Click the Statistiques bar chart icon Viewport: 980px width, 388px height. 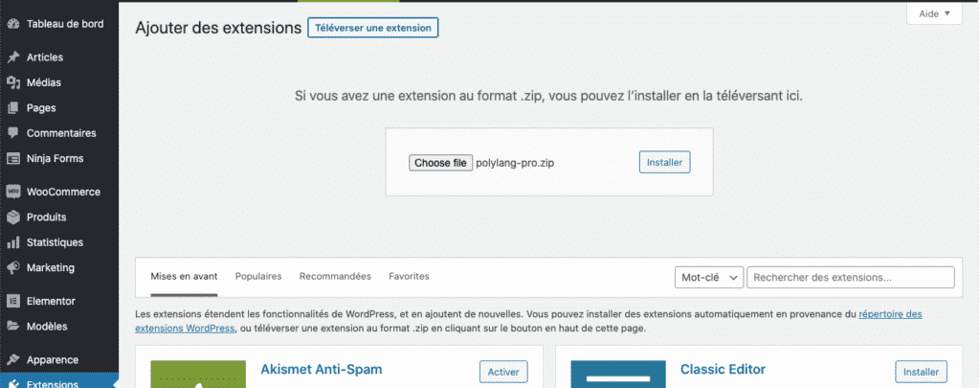click(x=13, y=242)
